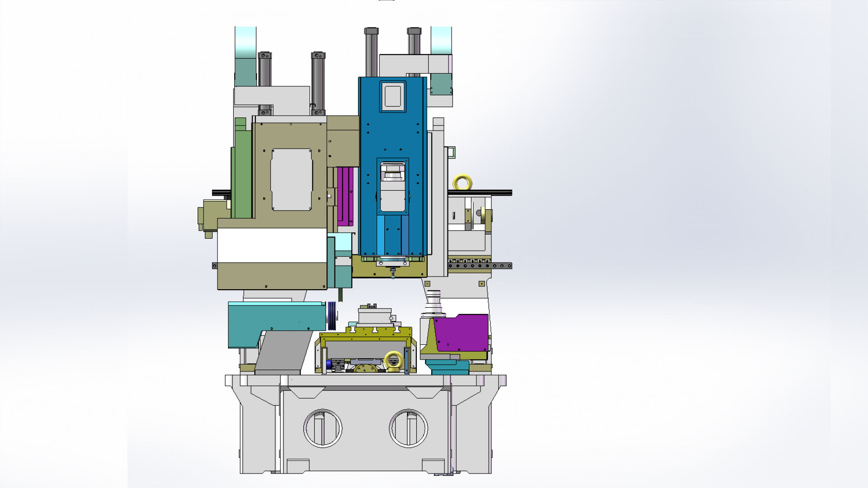Click the tall dark cylinder above blue housing

coord(371,52)
